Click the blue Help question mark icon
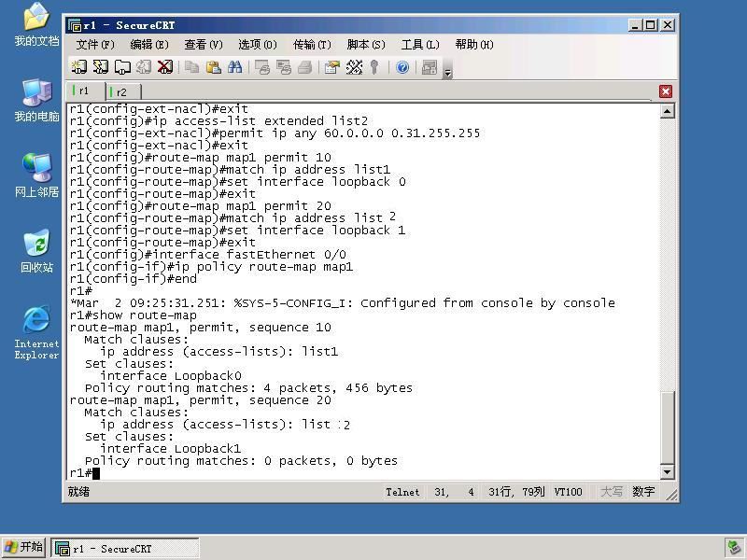This screenshot has height=560, width=747. 402,67
